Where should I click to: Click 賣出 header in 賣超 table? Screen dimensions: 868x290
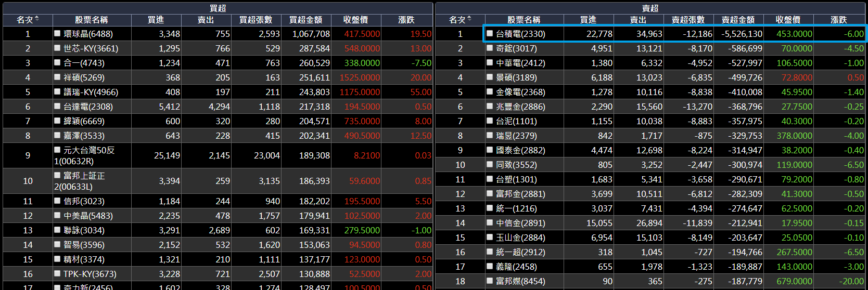pyautogui.click(x=638, y=20)
